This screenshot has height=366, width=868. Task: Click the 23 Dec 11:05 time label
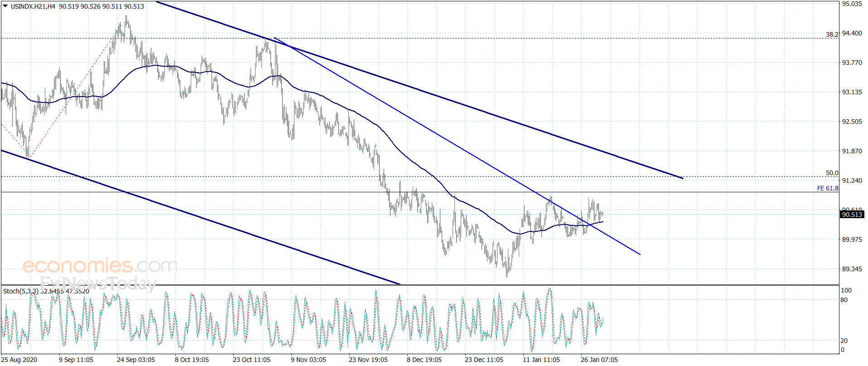484,360
